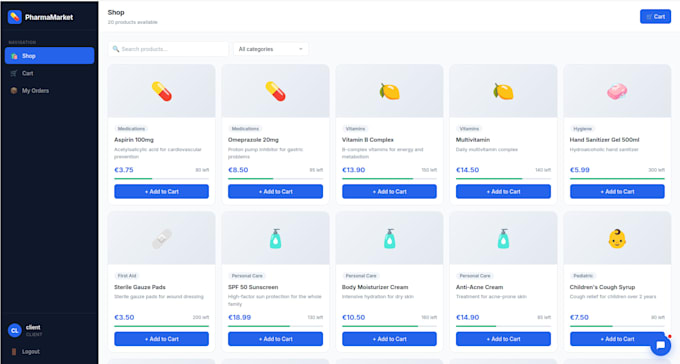This screenshot has width=680, height=364.
Task: Click the Hand Sanitizer stock progress bar
Action: (x=617, y=178)
